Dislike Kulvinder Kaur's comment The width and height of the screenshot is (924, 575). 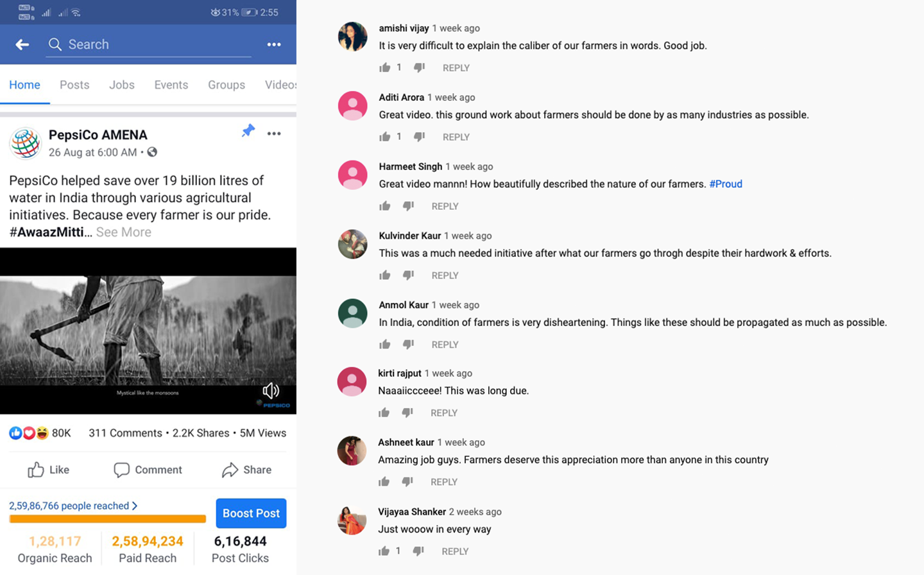point(408,275)
